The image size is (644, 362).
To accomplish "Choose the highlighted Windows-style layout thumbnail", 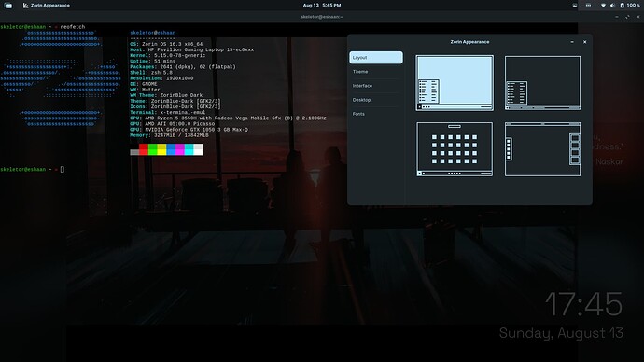I will click(455, 83).
